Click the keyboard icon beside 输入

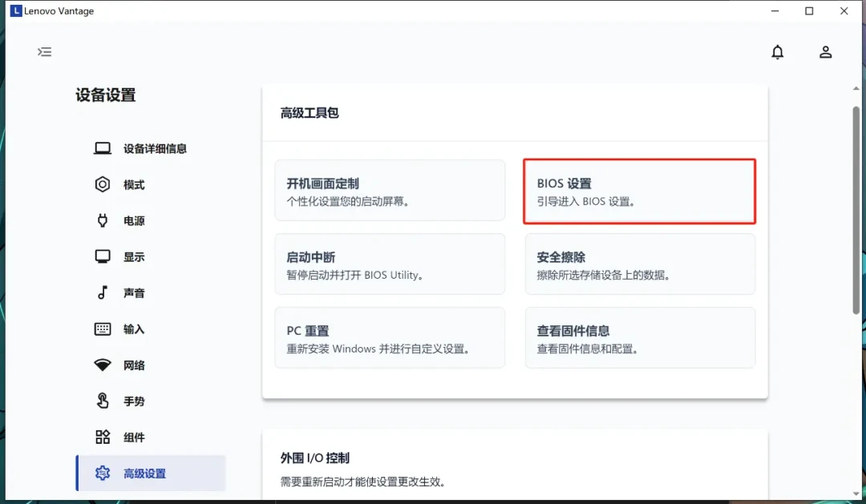tap(102, 329)
